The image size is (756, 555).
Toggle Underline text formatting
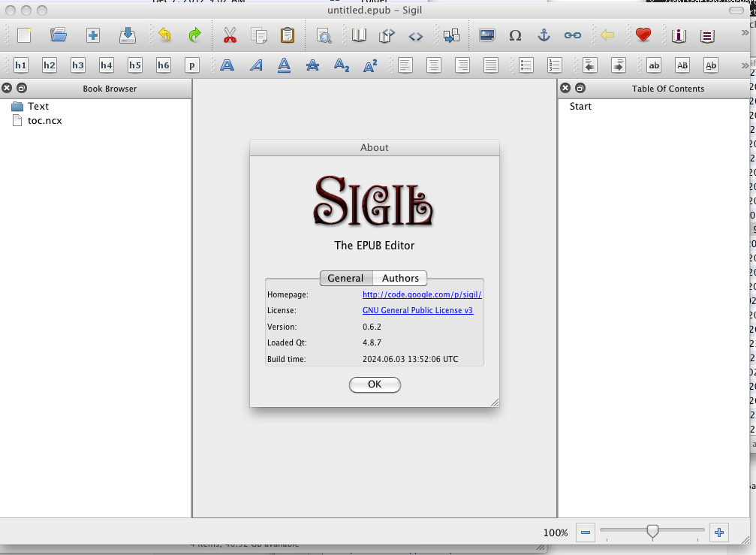coord(285,65)
